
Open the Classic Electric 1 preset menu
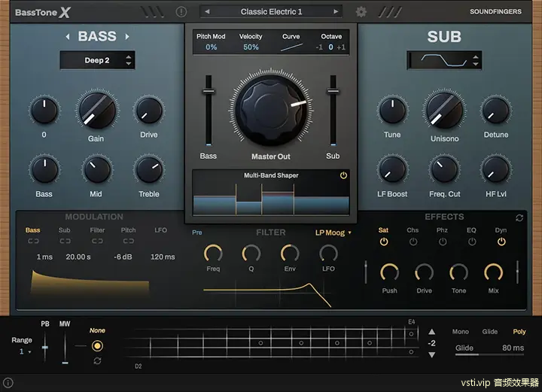click(x=271, y=11)
